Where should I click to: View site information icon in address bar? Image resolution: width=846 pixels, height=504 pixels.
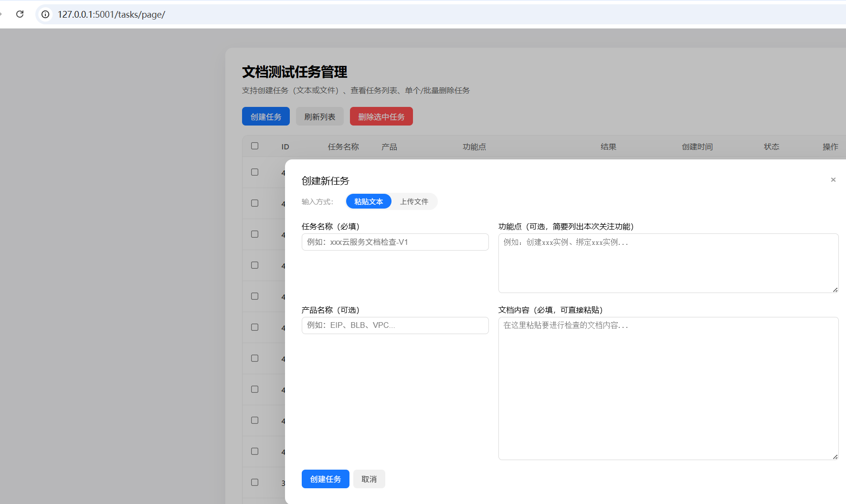point(45,14)
